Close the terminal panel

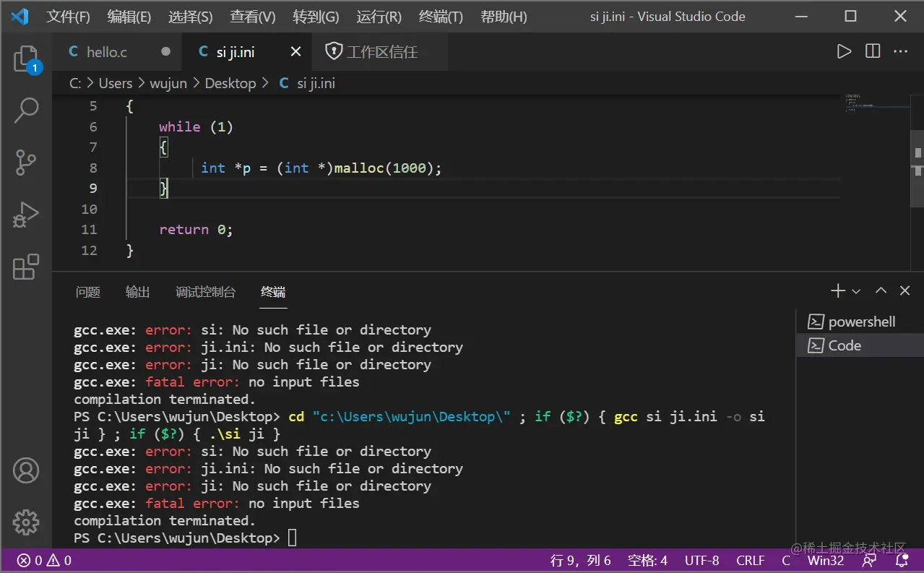tap(904, 291)
